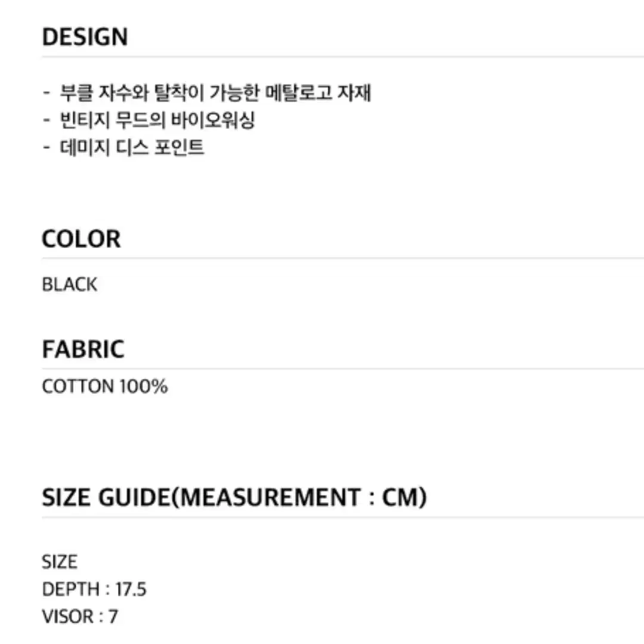Select the DEPTH : 17.5 measurement line
This screenshot has width=644, height=644.
[94, 589]
